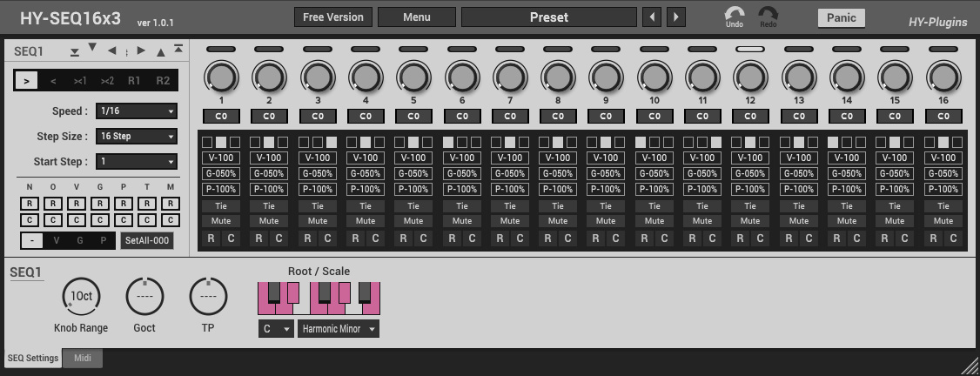Click the step 4 note knob
The width and height of the screenshot is (980, 376).
(366, 77)
